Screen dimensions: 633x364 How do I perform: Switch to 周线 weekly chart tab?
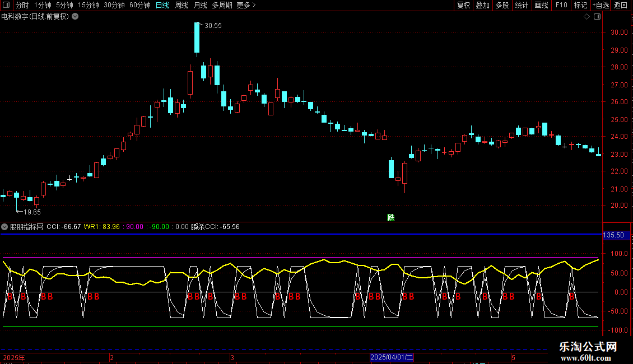181,6
